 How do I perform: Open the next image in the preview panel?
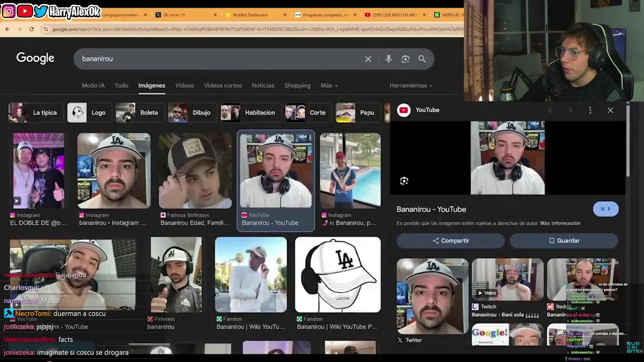click(x=570, y=110)
